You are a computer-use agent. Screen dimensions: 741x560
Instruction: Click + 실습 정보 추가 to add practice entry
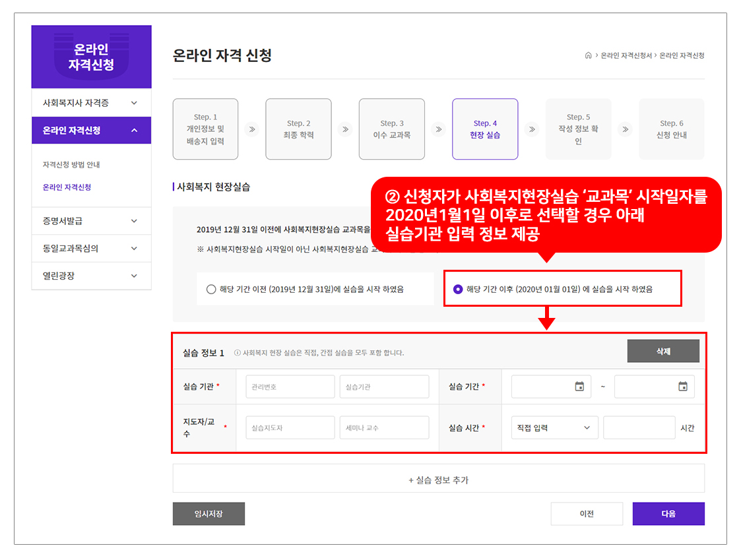(438, 480)
